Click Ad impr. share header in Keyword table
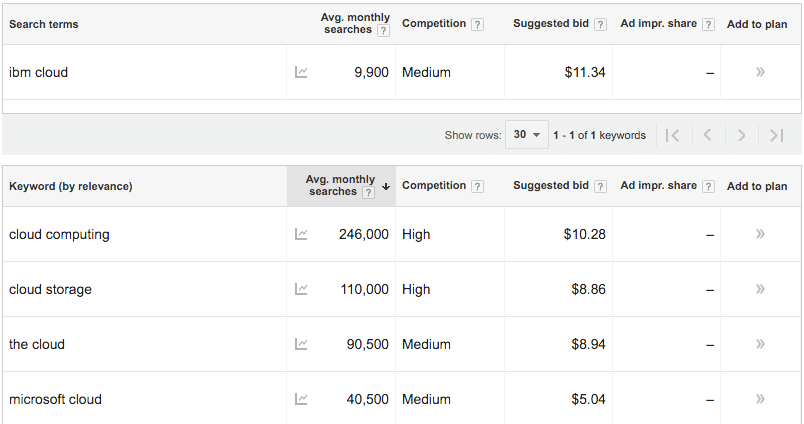The height and width of the screenshot is (424, 804). [x=658, y=185]
